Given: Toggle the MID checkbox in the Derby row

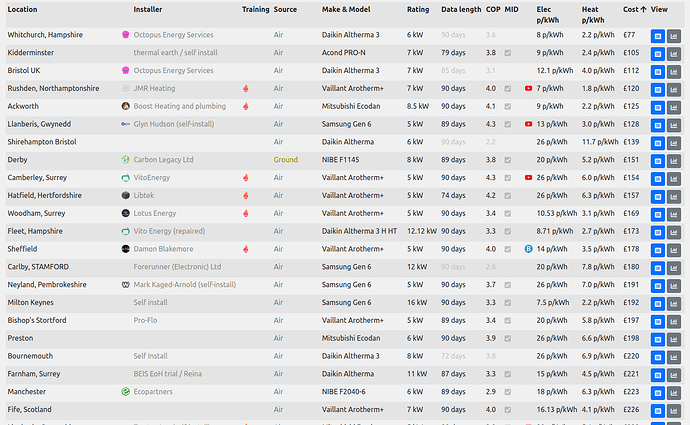Looking at the screenshot, I should click(508, 160).
